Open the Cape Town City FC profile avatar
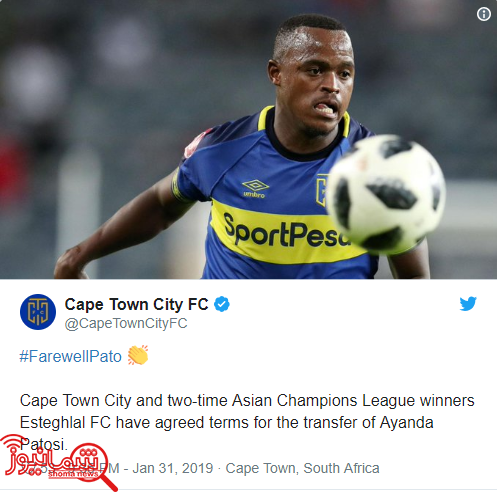 pyautogui.click(x=38, y=312)
